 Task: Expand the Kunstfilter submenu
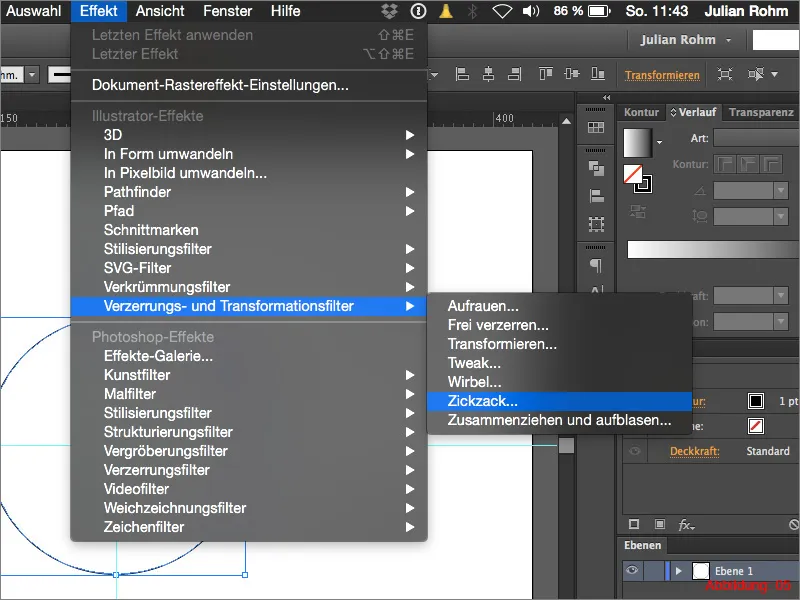point(248,375)
